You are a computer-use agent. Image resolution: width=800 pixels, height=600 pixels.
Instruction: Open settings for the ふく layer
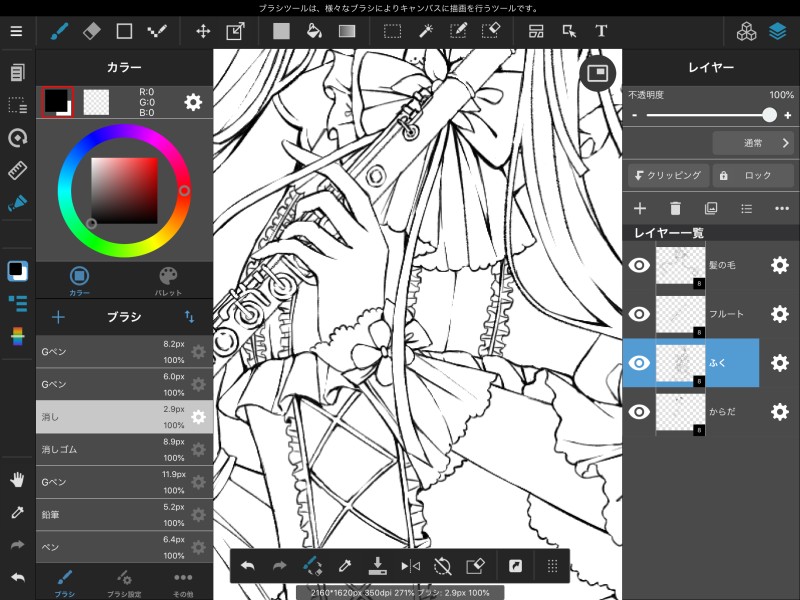point(780,363)
